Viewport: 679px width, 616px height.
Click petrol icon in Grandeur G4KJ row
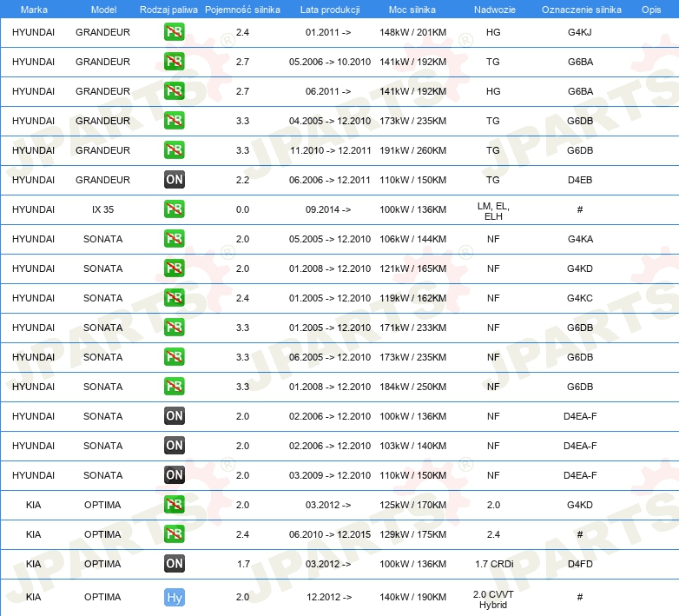click(x=174, y=32)
